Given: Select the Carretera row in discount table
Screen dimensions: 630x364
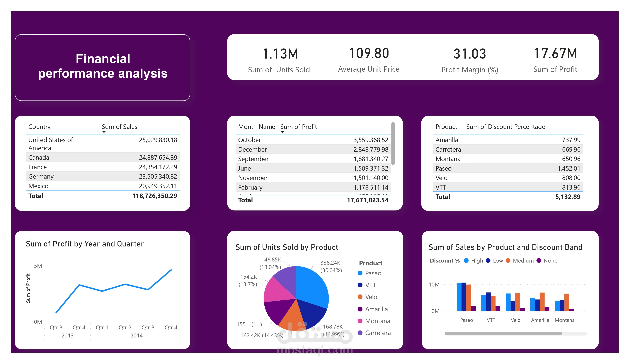Looking at the screenshot, I should (508, 149).
